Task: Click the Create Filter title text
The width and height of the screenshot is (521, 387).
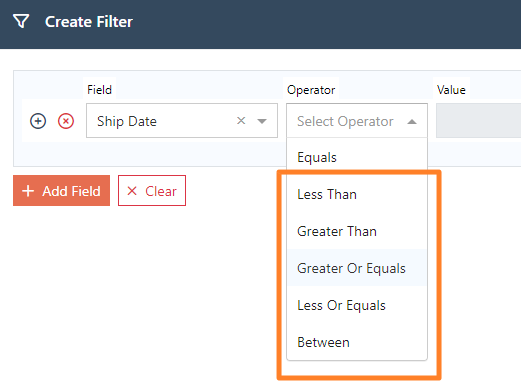Action: click(x=89, y=22)
